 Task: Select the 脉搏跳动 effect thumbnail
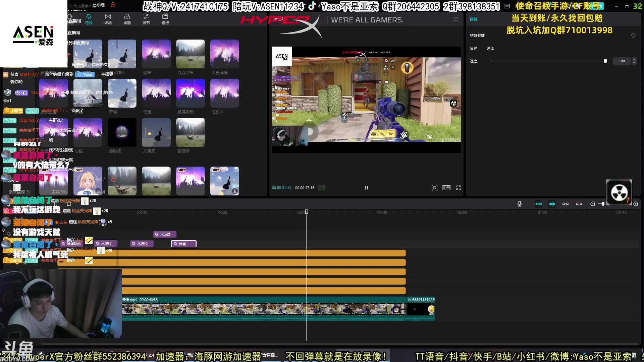191,93
